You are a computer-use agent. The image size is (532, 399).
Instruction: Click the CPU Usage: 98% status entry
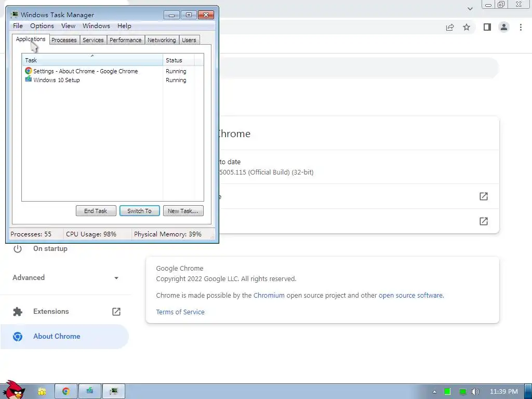tap(91, 234)
